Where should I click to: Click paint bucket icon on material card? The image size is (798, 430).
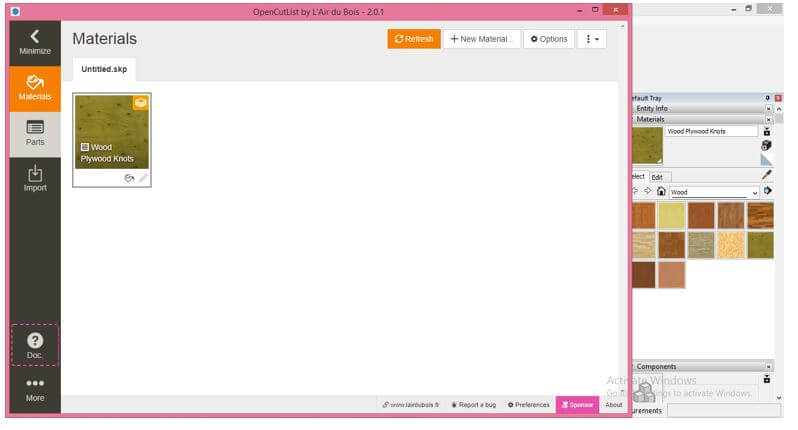click(129, 178)
